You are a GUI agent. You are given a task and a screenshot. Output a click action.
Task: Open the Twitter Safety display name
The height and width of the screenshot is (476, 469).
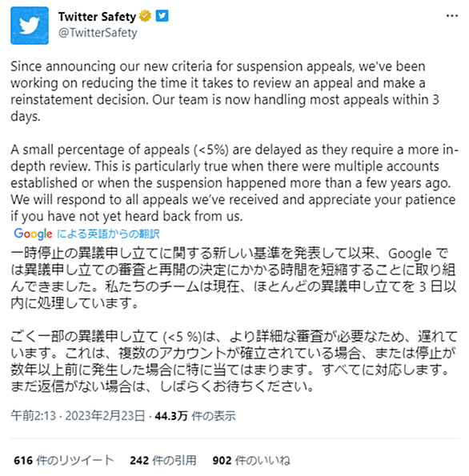coord(97,16)
